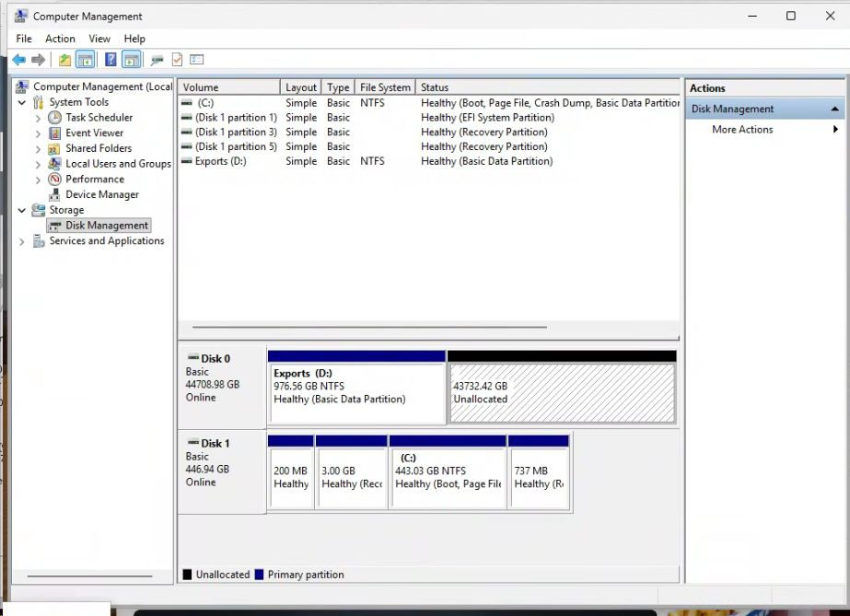
Task: Collapse the System Tools tree node
Action: (22, 102)
